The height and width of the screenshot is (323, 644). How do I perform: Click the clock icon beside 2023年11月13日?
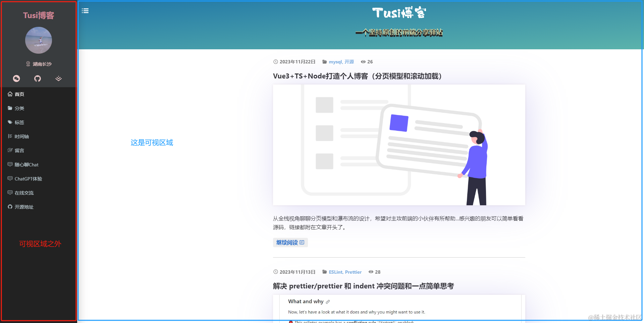pyautogui.click(x=276, y=272)
